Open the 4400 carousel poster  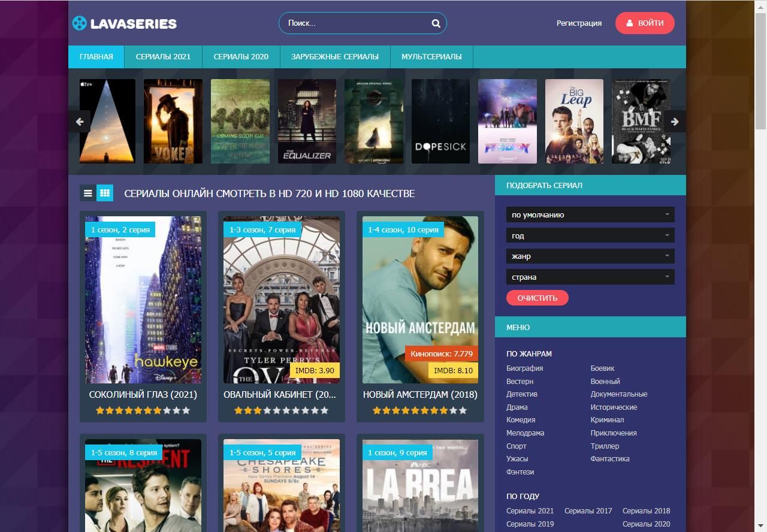click(x=240, y=122)
